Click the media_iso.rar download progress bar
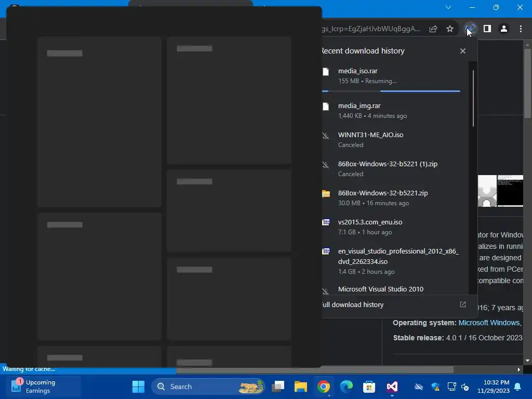 [x=391, y=91]
